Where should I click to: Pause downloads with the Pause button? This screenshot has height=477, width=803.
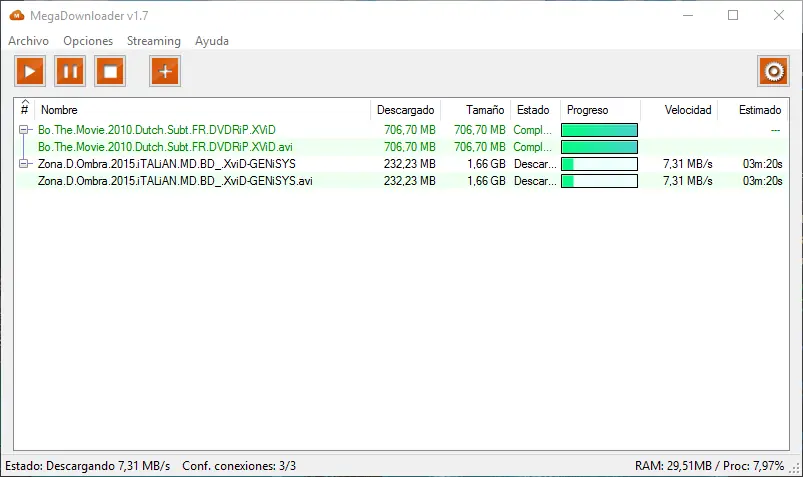pyautogui.click(x=70, y=71)
